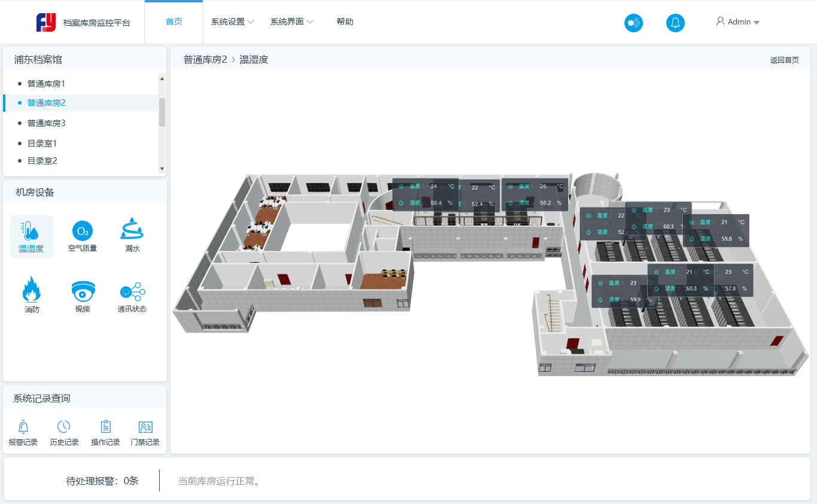Click the 返回首页 link

click(x=784, y=60)
